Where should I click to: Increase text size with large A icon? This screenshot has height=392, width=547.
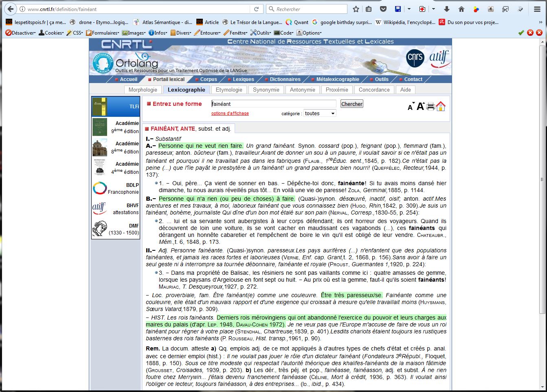(x=420, y=107)
